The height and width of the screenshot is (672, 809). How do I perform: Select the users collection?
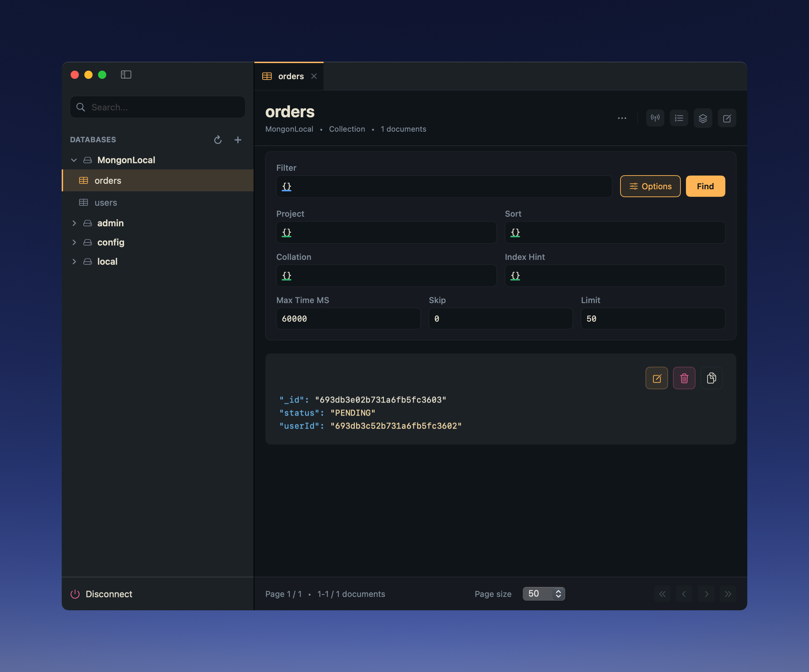(106, 203)
